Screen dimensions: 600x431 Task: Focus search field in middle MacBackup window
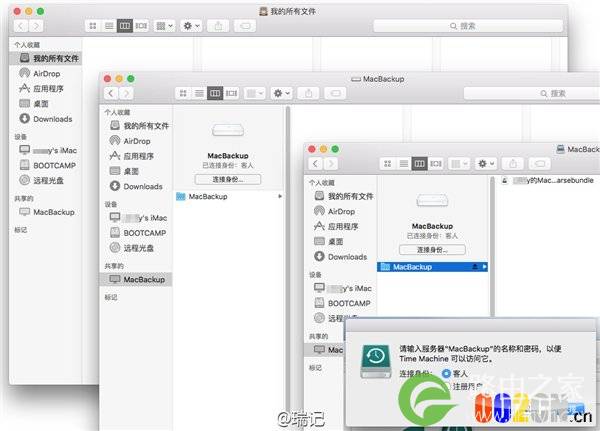(532, 93)
